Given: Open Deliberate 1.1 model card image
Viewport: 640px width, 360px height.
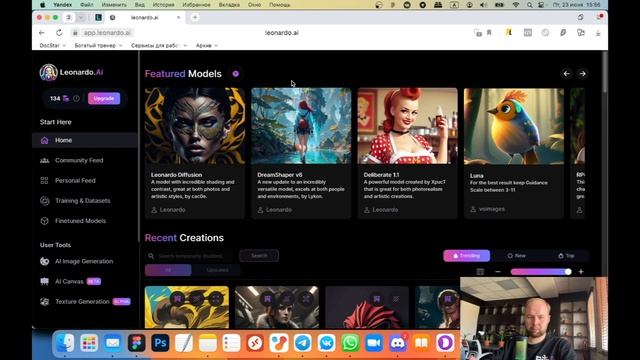Looking at the screenshot, I should pyautogui.click(x=407, y=126).
